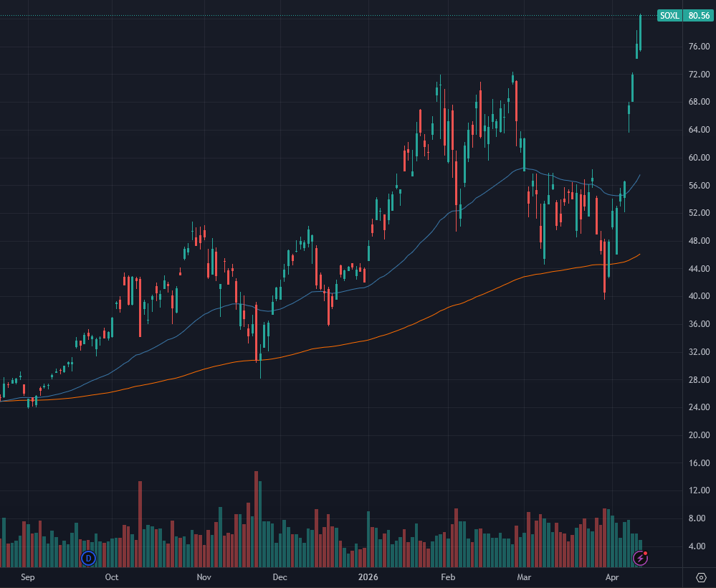Click the 24.00 price scale label
The height and width of the screenshot is (588, 716).
click(x=699, y=407)
